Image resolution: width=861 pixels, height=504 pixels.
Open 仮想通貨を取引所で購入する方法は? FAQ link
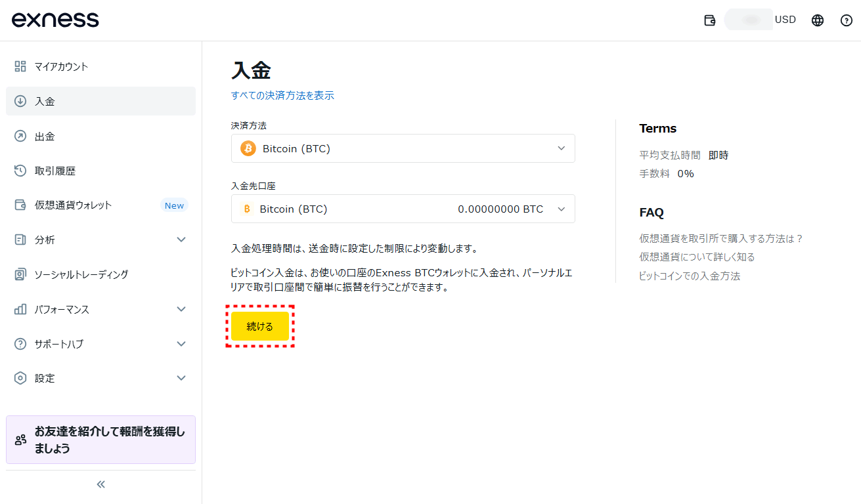tap(721, 238)
